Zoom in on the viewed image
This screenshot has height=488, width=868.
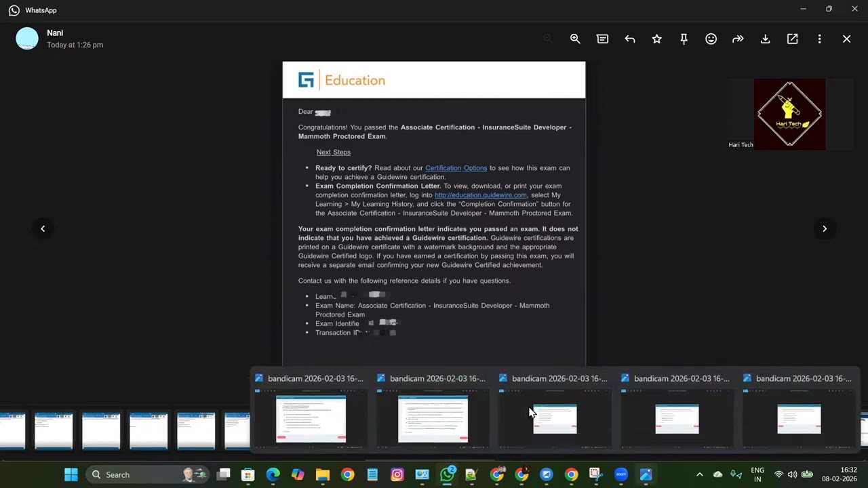pyautogui.click(x=575, y=39)
